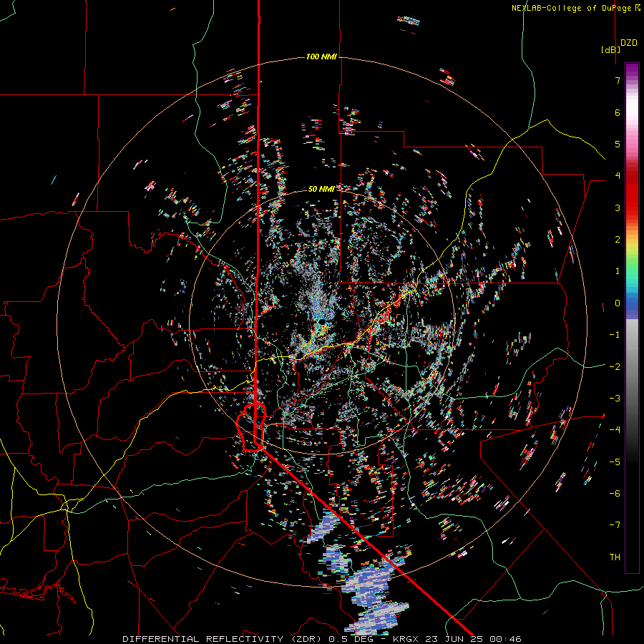Click the DZD legend title

point(629,43)
